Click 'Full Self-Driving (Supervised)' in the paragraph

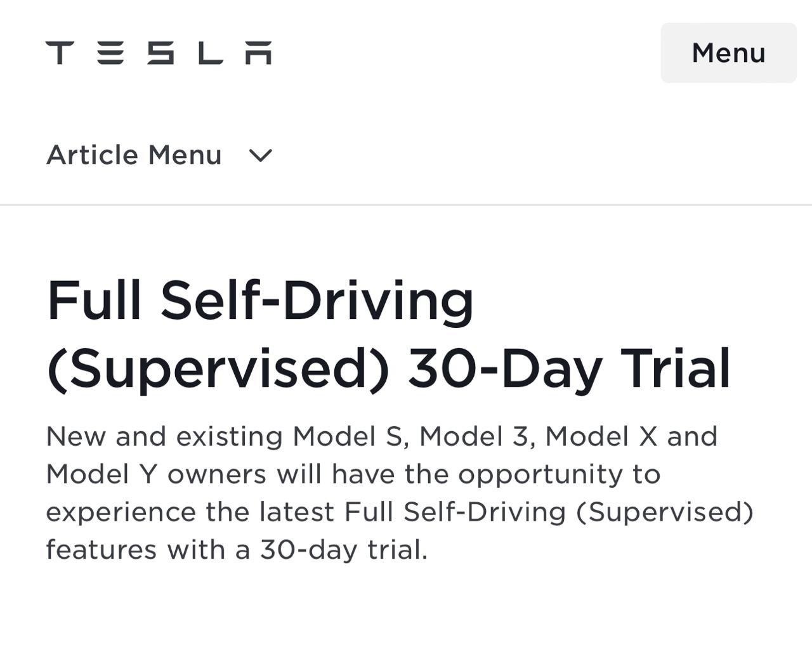(549, 512)
